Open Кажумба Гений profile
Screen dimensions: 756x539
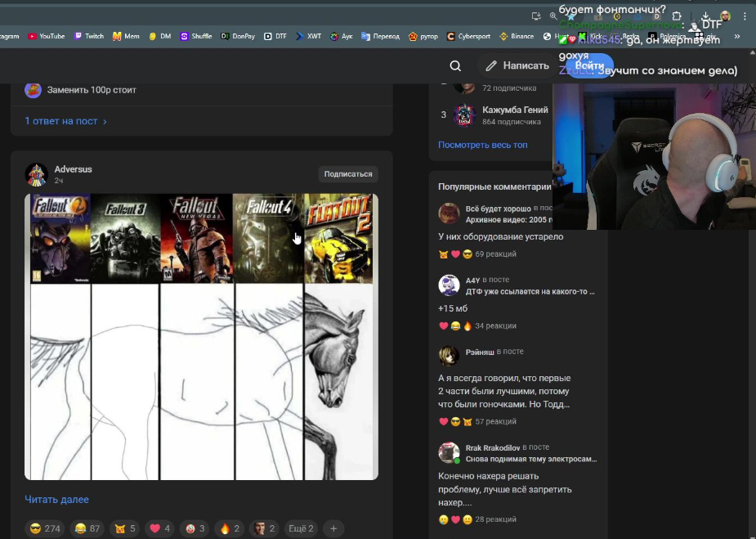click(515, 110)
